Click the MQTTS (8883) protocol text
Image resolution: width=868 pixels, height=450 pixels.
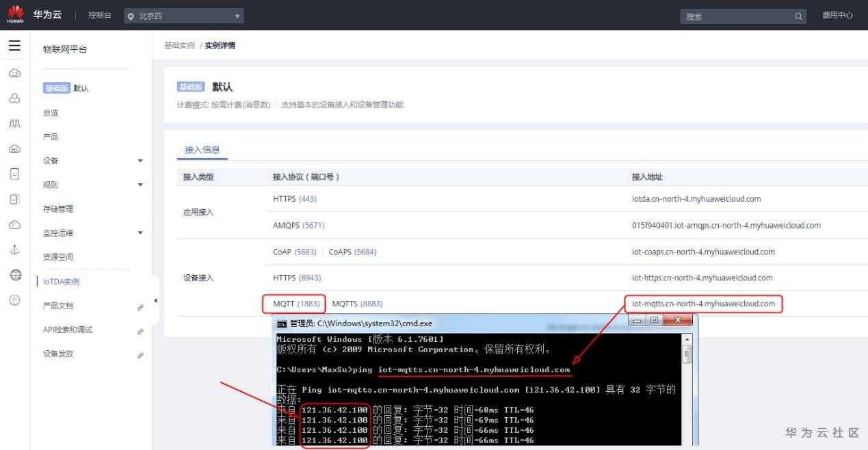pos(358,304)
